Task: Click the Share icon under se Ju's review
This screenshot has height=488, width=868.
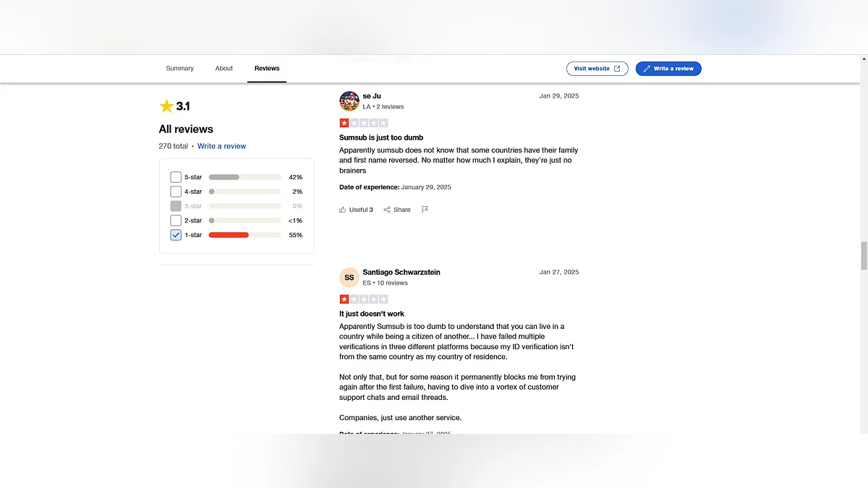Action: coord(387,210)
